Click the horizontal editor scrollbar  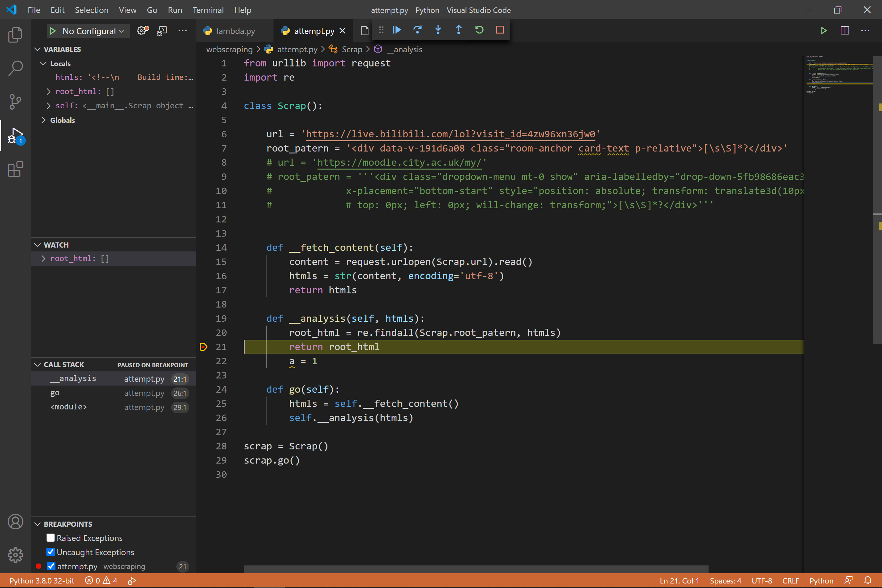(476, 569)
